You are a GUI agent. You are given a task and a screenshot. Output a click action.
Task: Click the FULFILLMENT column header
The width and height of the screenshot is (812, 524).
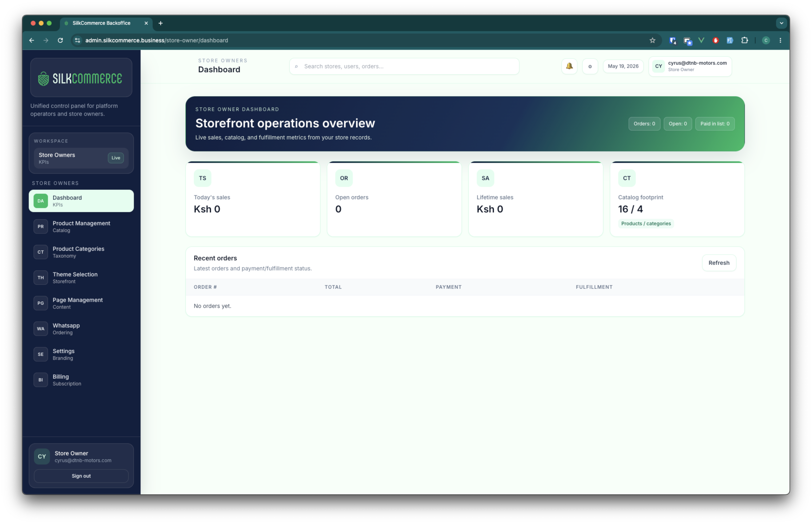point(594,287)
